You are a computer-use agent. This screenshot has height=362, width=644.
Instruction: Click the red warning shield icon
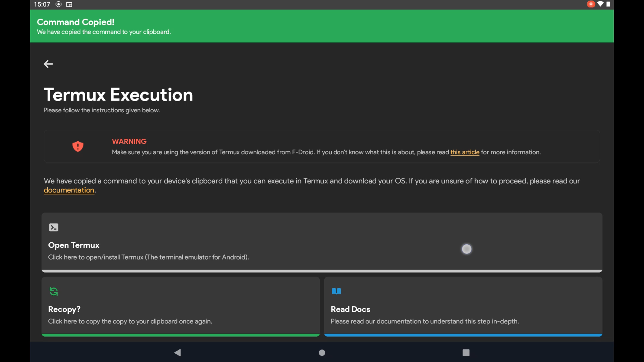(78, 146)
